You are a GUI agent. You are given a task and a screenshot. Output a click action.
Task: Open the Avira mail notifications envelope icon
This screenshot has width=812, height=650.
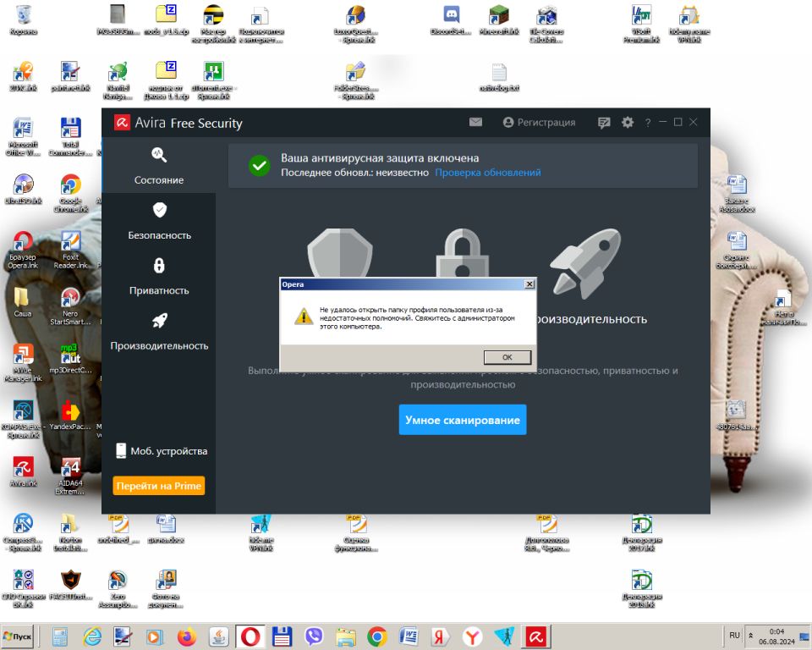(475, 123)
